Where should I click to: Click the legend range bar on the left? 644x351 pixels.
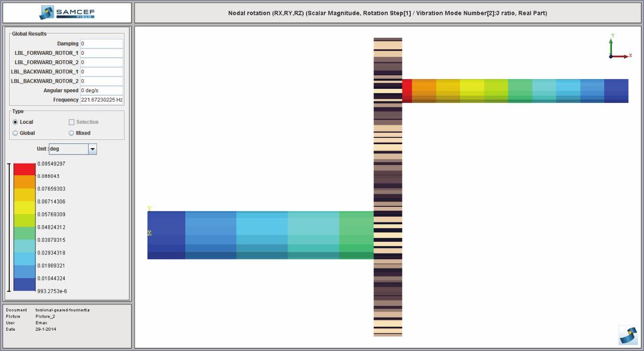(9, 227)
